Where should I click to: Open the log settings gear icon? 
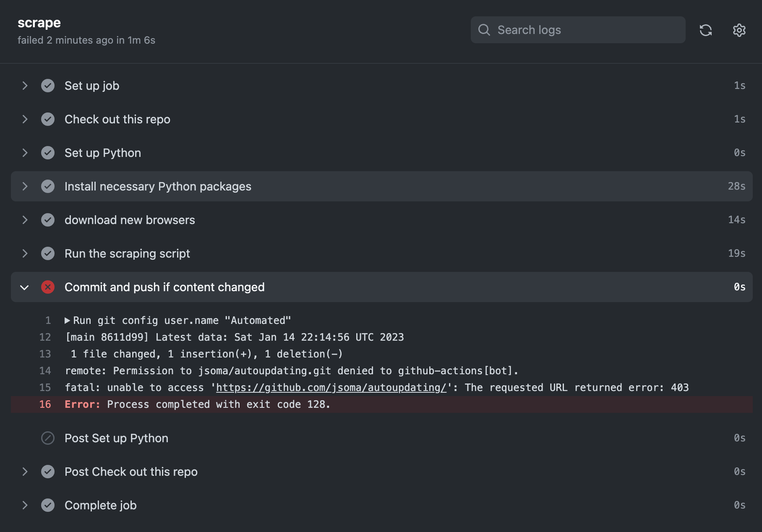pos(739,30)
